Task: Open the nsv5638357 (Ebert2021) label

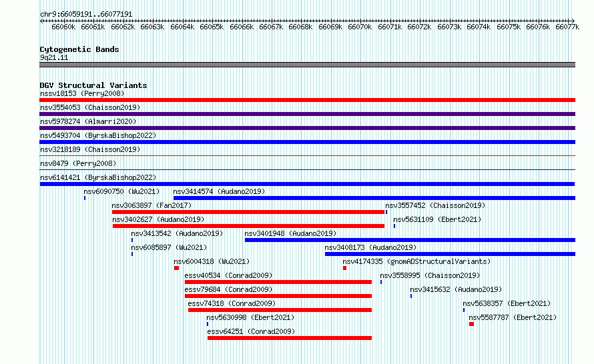Action: coord(507,303)
